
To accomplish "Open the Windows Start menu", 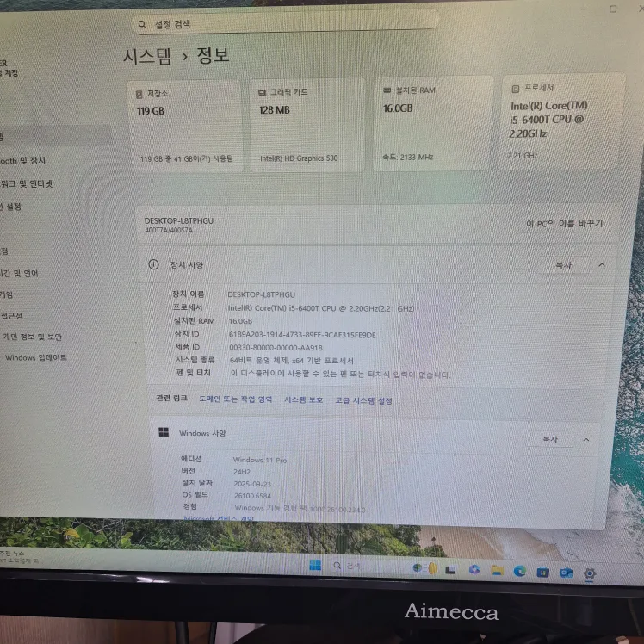I will click(315, 565).
